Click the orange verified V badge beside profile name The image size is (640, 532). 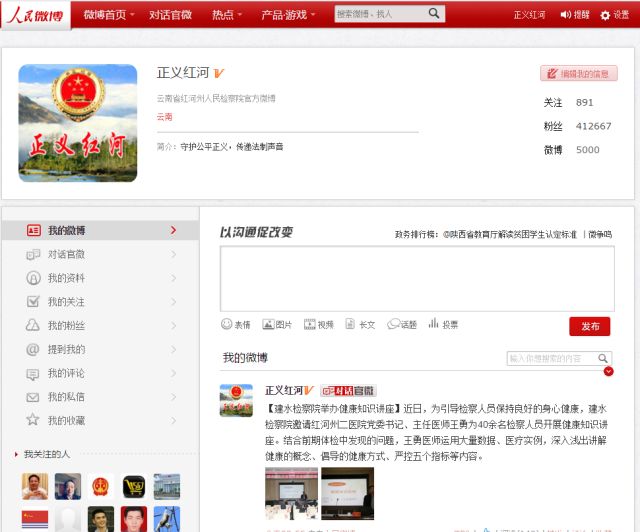(x=219, y=73)
